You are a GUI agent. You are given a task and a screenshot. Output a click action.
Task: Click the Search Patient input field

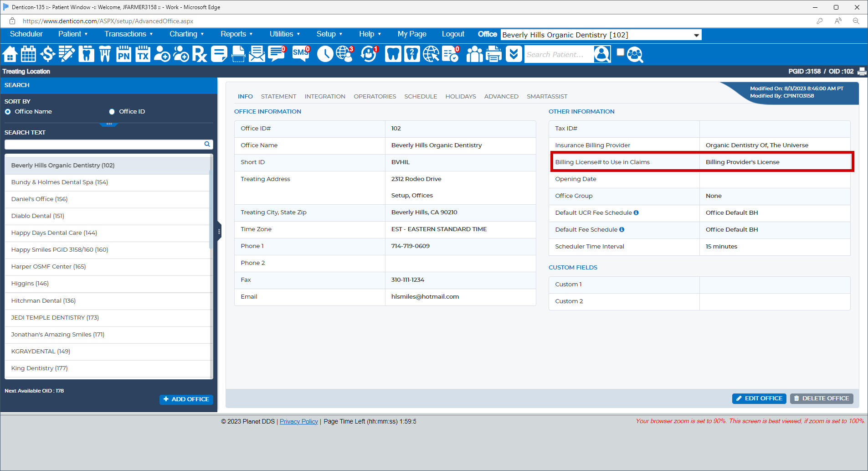point(559,54)
